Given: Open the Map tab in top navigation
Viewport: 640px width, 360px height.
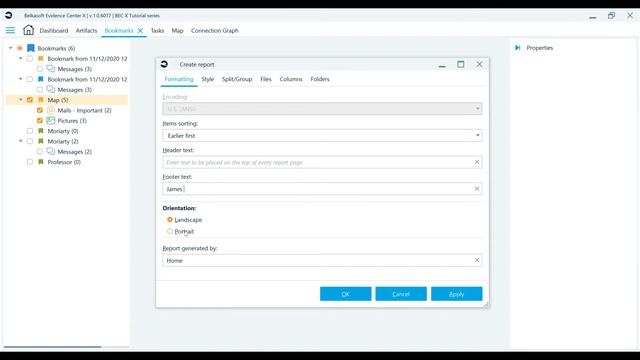Looking at the screenshot, I should click(x=178, y=31).
